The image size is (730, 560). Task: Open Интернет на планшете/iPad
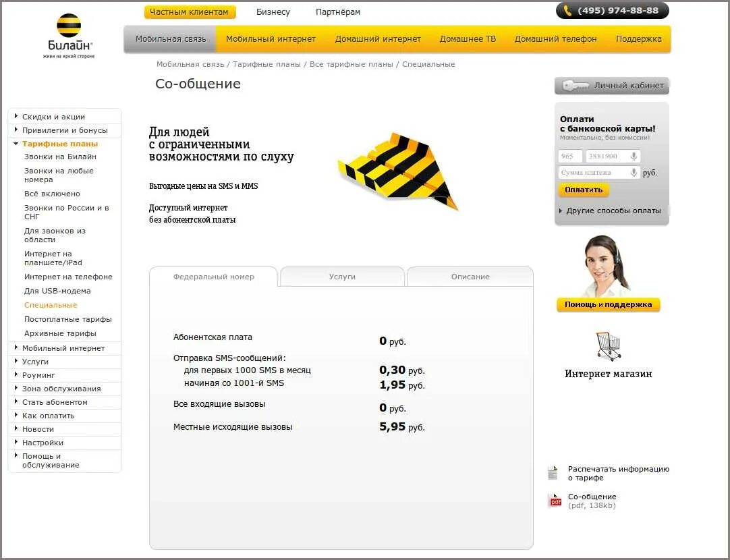click(x=53, y=258)
